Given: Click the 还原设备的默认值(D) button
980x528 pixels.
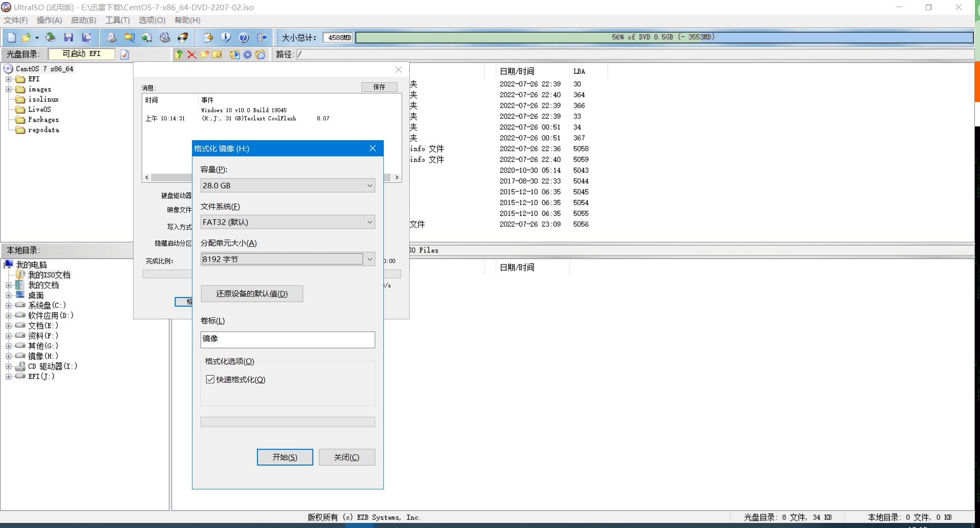Looking at the screenshot, I should tap(252, 293).
